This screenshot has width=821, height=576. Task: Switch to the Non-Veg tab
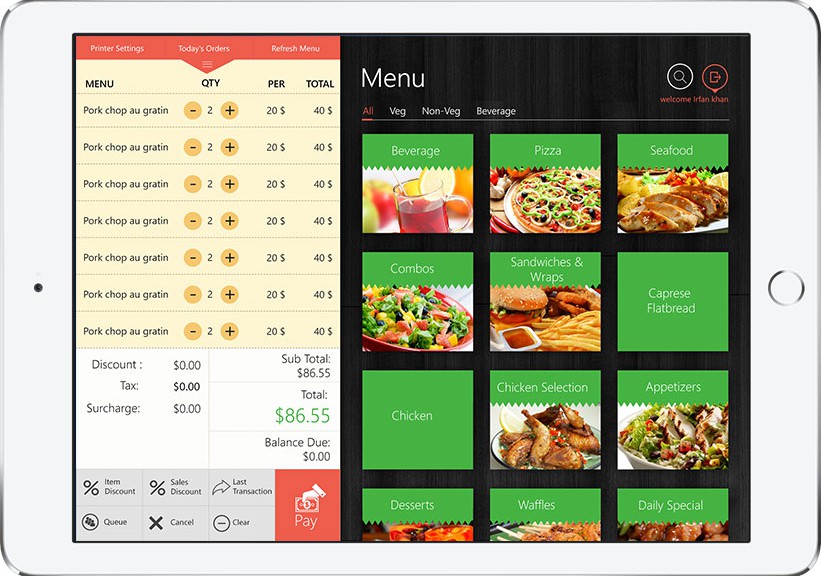[x=441, y=111]
